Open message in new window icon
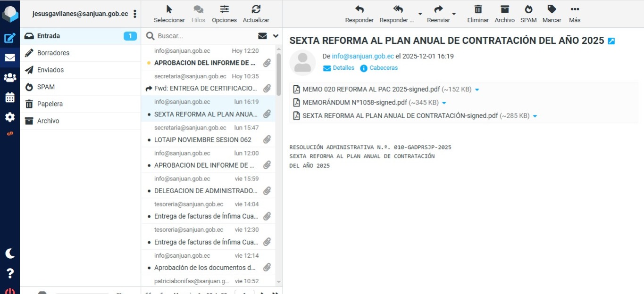The height and width of the screenshot is (294, 644). coord(611,41)
